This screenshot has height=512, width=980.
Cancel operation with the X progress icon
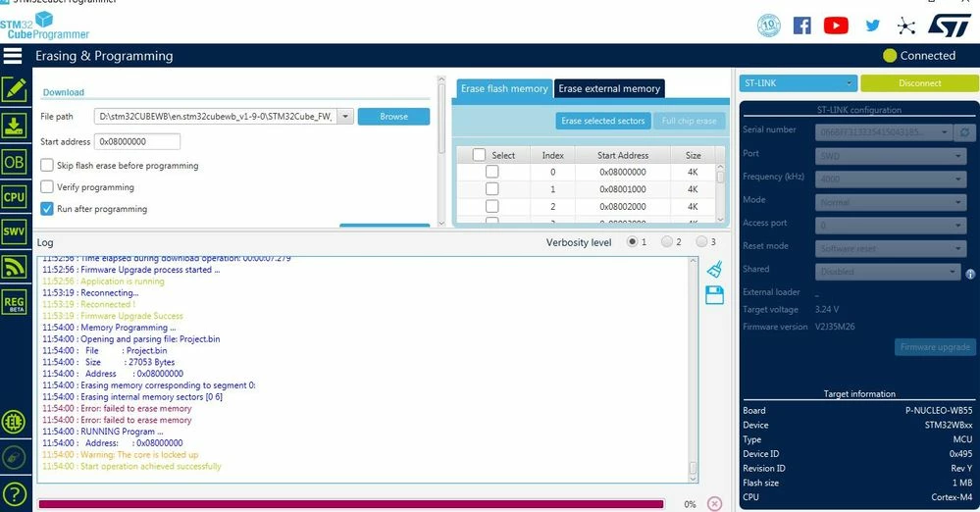[714, 504]
